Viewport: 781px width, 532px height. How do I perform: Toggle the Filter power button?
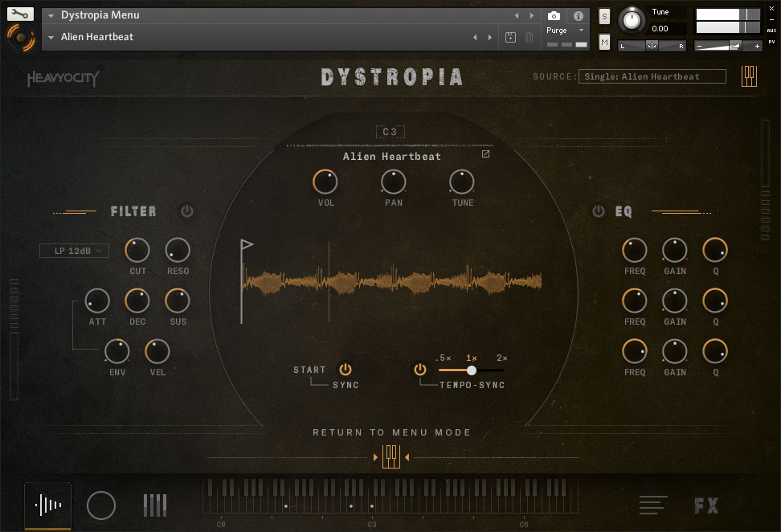coord(187,211)
